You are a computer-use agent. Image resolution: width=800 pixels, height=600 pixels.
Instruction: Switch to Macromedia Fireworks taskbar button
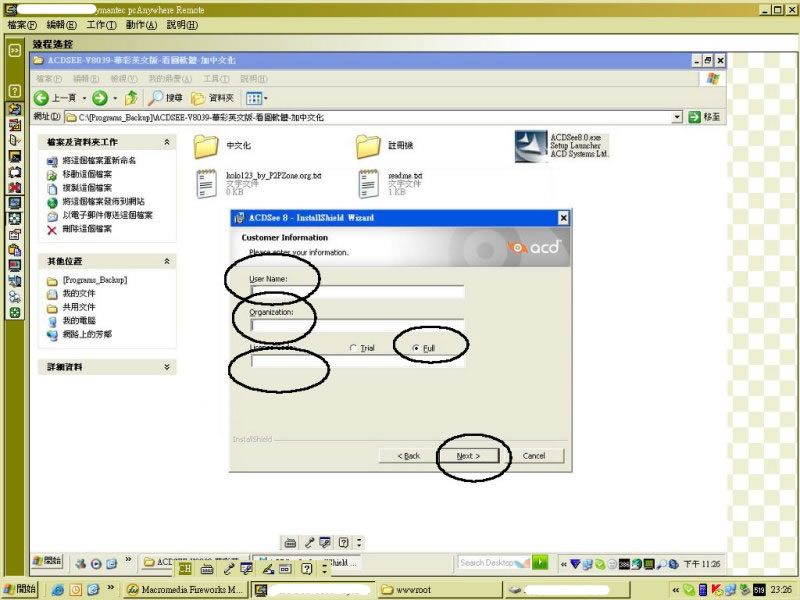coord(186,590)
